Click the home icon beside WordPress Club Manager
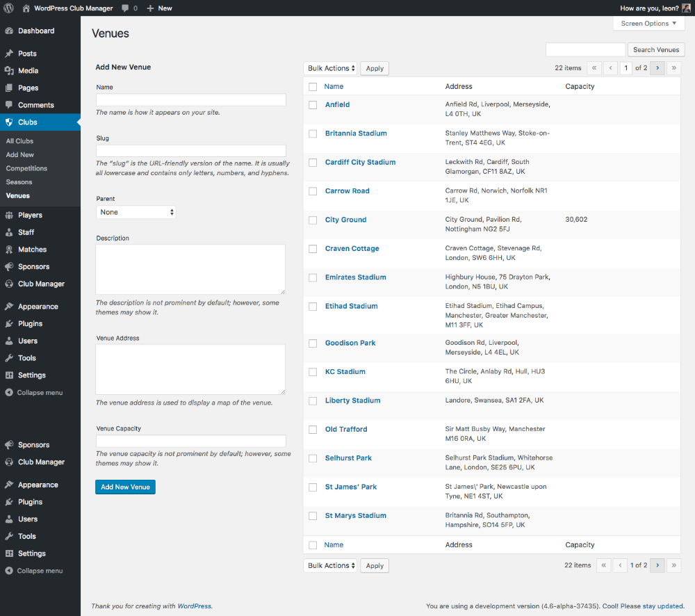The image size is (695, 616). pyautogui.click(x=26, y=8)
